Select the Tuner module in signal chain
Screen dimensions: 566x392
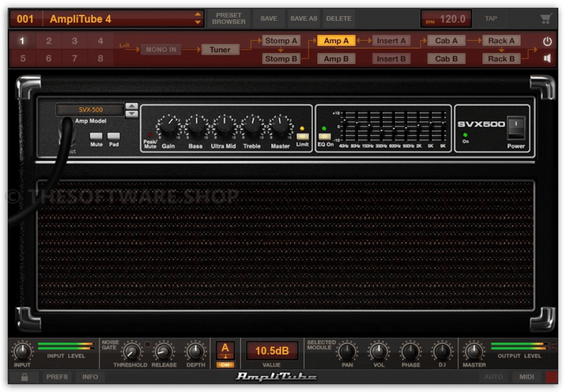point(220,50)
